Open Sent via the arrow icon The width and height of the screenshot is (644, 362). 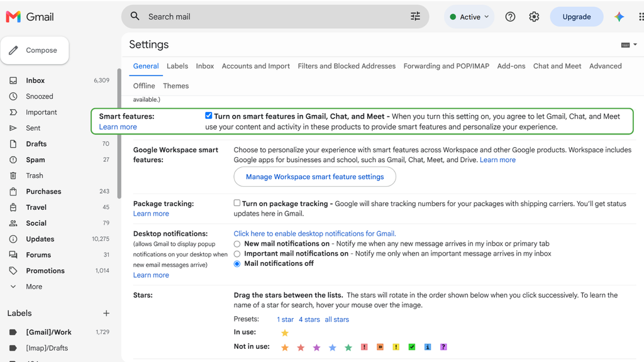pyautogui.click(x=13, y=128)
